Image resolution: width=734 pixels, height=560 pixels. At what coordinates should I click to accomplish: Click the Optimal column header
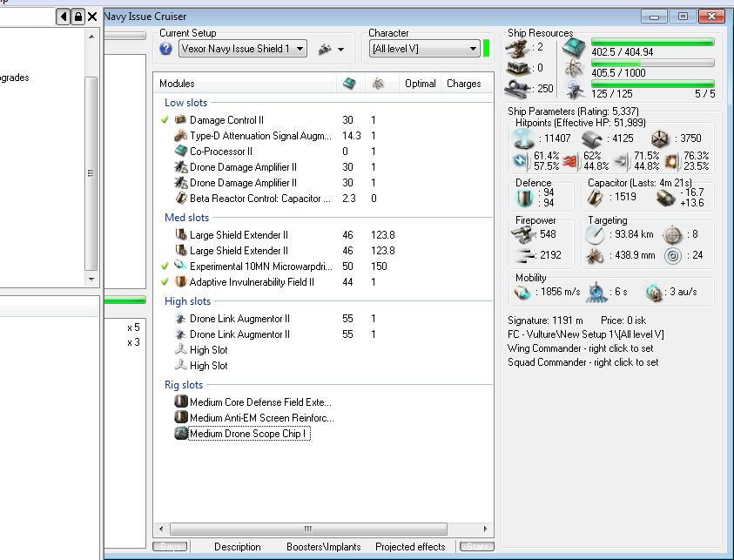click(x=420, y=84)
